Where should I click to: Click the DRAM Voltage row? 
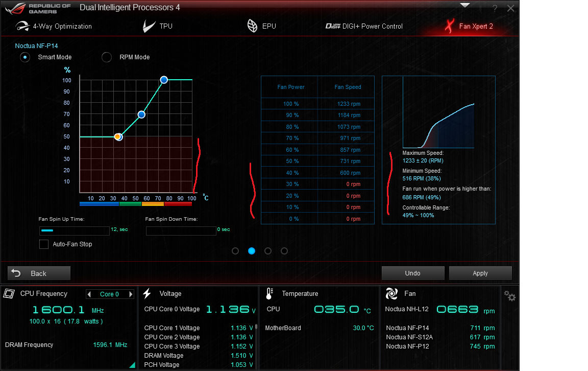pyautogui.click(x=199, y=356)
